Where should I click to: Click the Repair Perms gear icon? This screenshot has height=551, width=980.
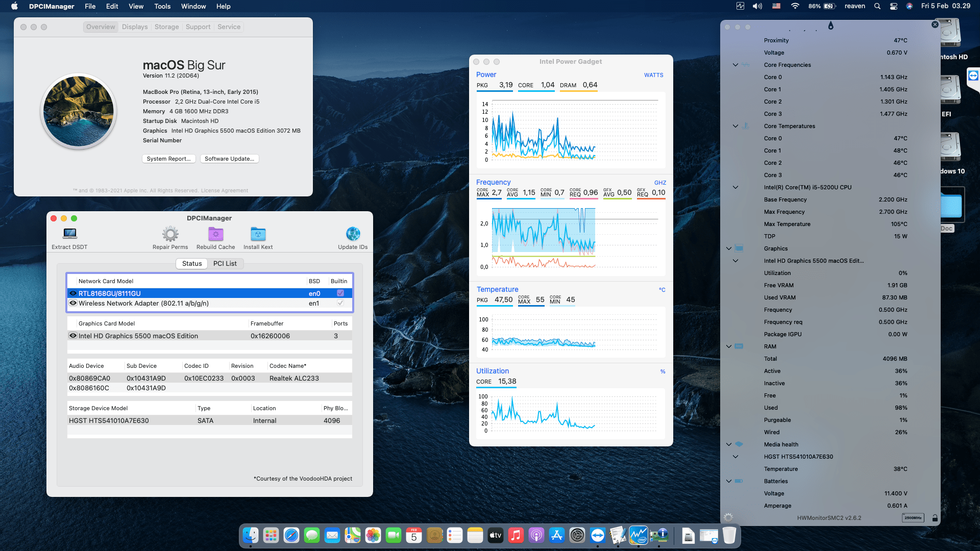click(170, 234)
